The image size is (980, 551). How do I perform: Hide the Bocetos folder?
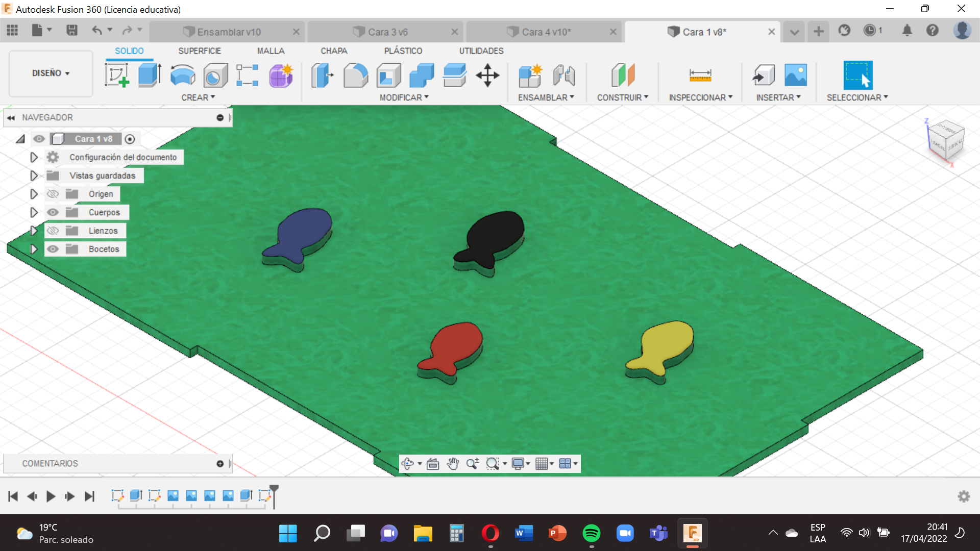click(53, 249)
